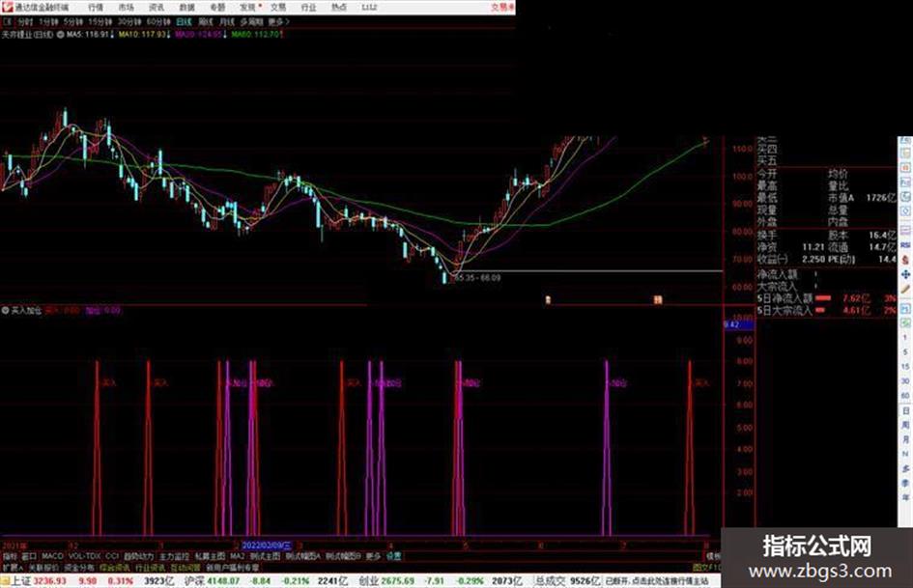Switch chart to 30分钟 period
This screenshot has width=913, height=588.
pos(129,21)
